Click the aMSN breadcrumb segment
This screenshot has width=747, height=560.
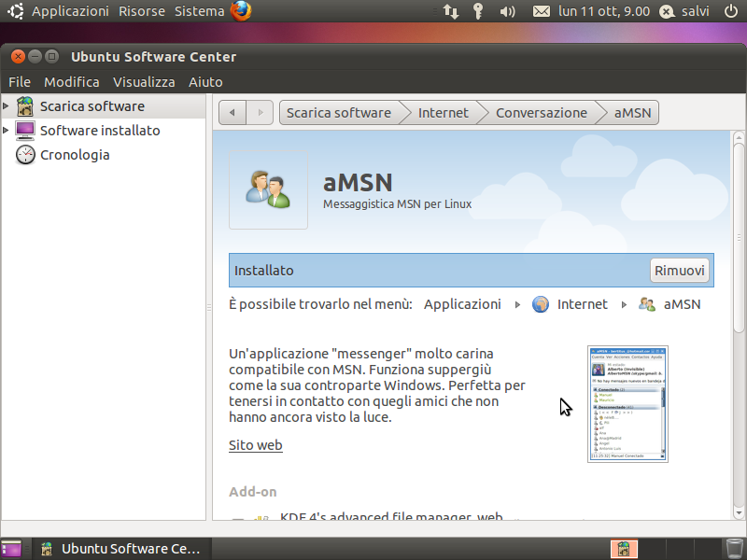(x=632, y=112)
